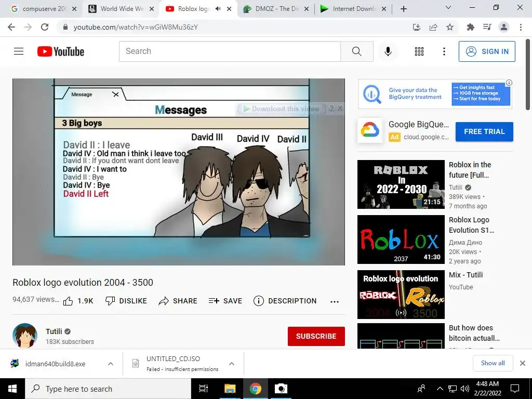Open the media controls icon in toolbar
Screen dimensions: 532x399
[x=487, y=27]
